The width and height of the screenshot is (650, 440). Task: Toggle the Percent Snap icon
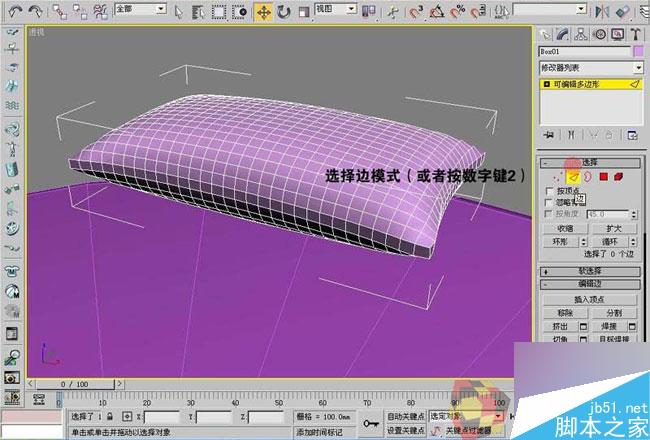point(457,12)
